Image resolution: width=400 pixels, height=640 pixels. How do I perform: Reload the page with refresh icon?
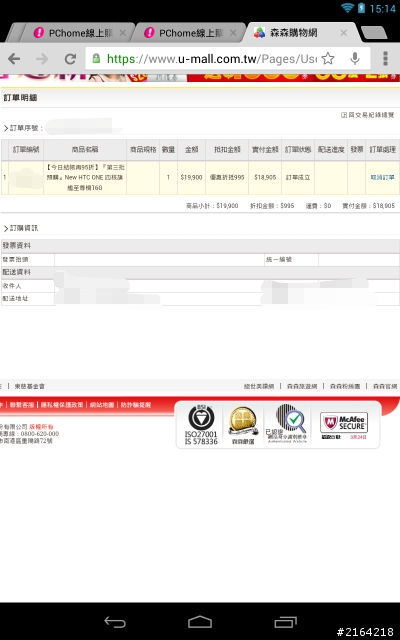[x=70, y=59]
